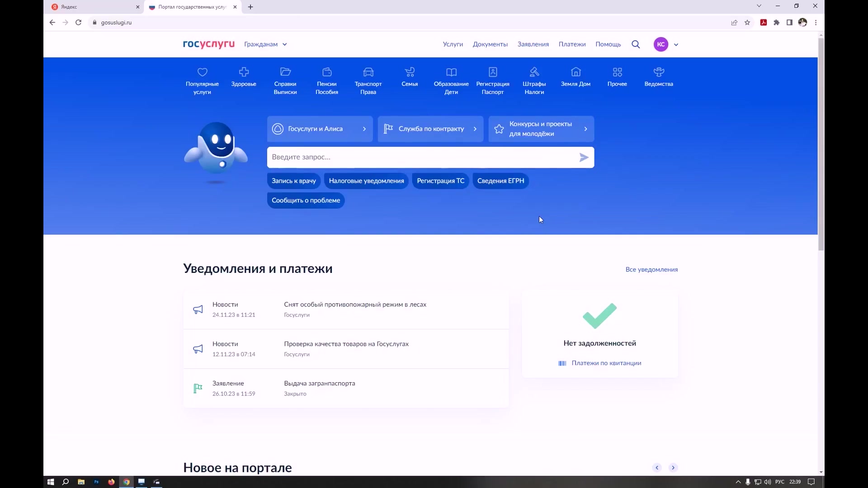Open Платежи по квитанции link
The image size is (868, 488).
(599, 363)
